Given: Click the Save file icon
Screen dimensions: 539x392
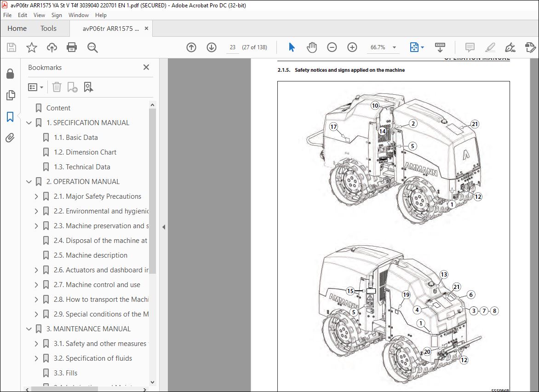Looking at the screenshot, I should (11, 47).
